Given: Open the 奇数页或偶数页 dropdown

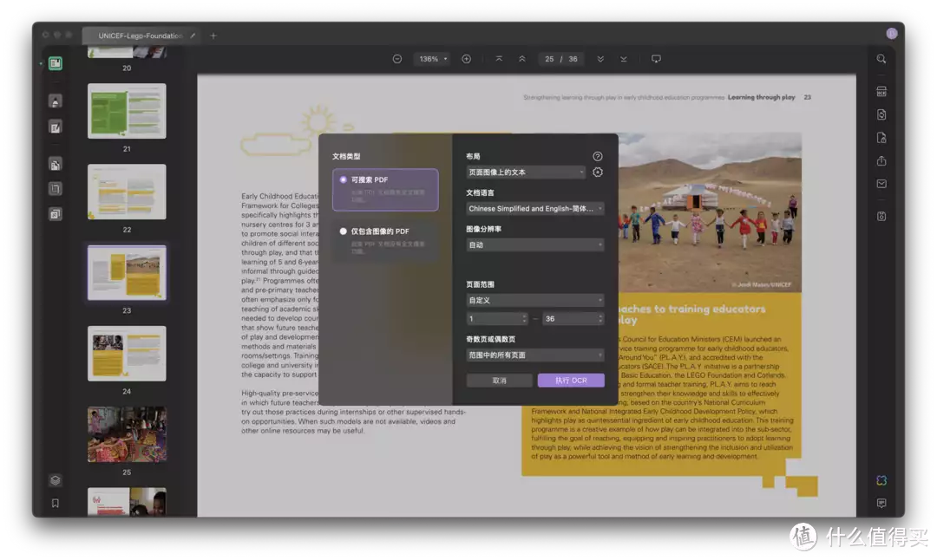Looking at the screenshot, I should [534, 355].
